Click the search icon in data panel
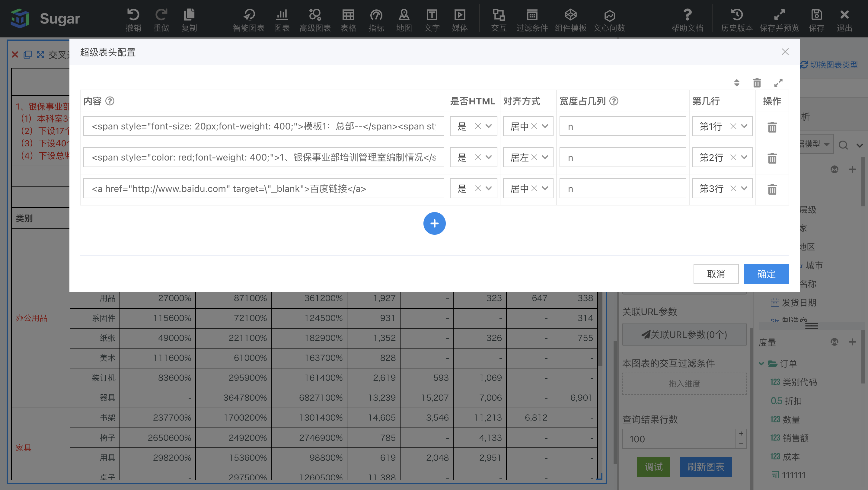Screen dimensions: 868x490 (843, 145)
